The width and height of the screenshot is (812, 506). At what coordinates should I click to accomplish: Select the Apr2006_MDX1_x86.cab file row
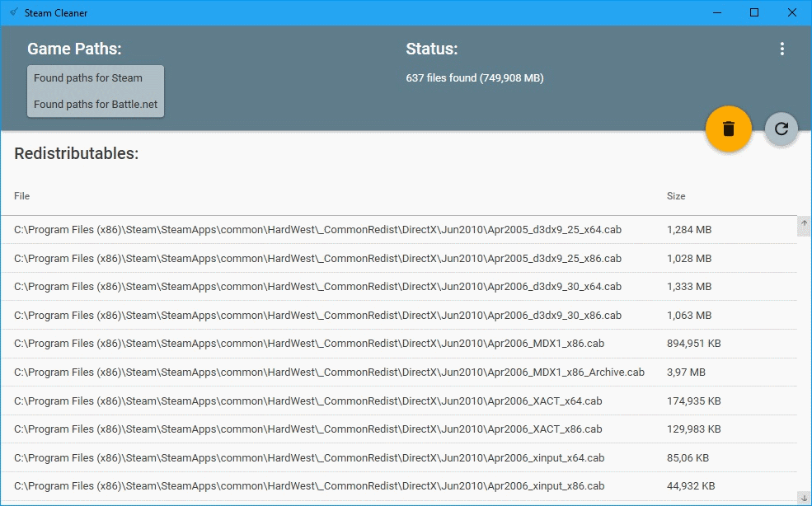pos(330,344)
